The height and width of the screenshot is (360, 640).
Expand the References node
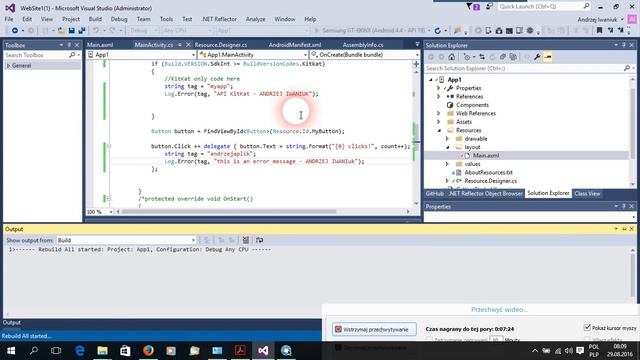click(439, 97)
